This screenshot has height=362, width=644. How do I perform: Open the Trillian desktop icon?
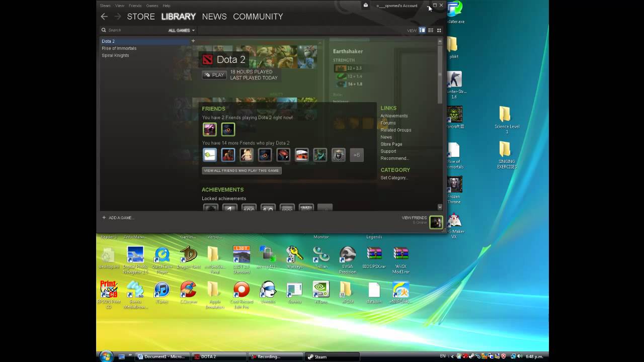(x=320, y=258)
